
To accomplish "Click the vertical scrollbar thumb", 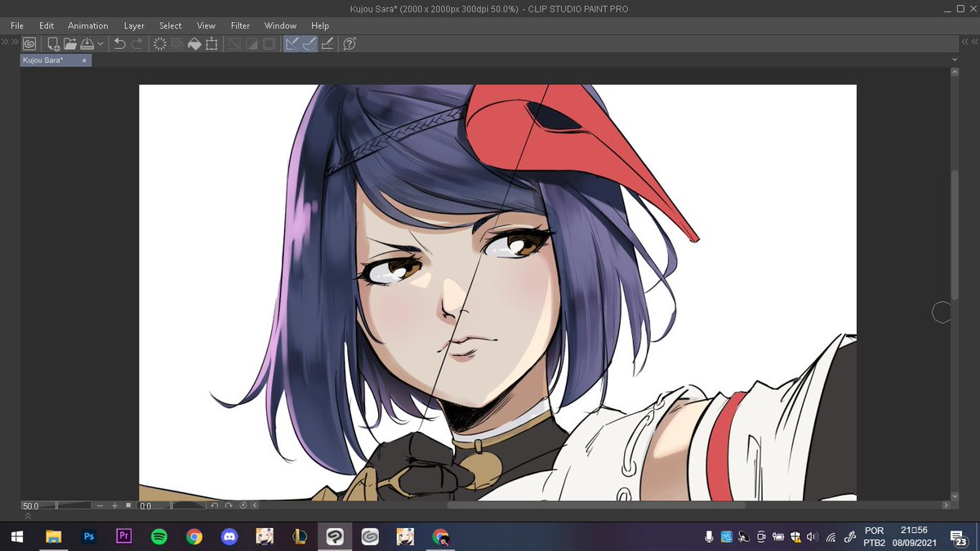I will point(955,234).
